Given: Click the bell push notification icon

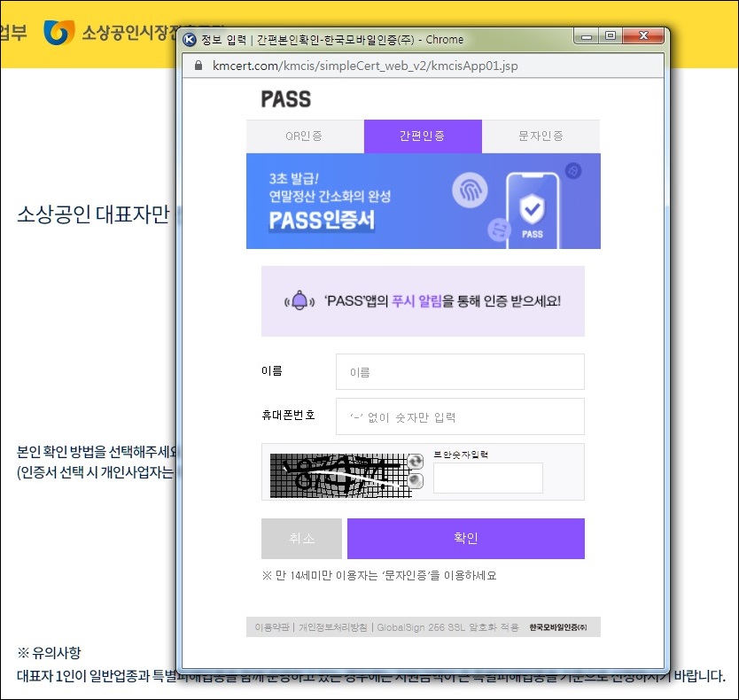Looking at the screenshot, I should pyautogui.click(x=299, y=300).
